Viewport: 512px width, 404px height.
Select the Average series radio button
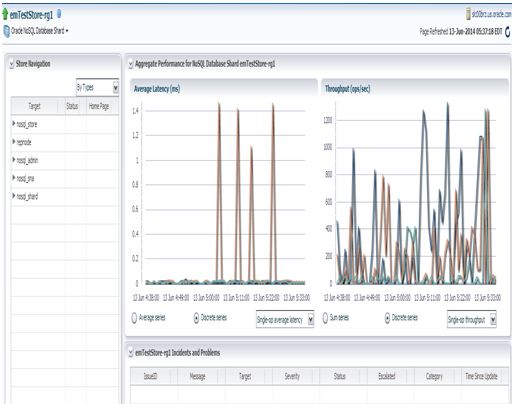134,318
